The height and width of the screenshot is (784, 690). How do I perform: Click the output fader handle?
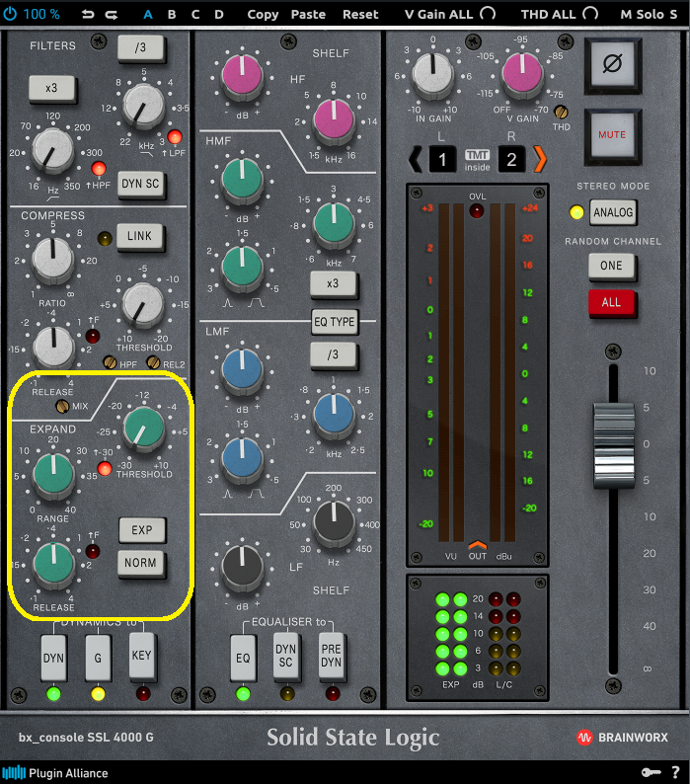click(x=614, y=445)
